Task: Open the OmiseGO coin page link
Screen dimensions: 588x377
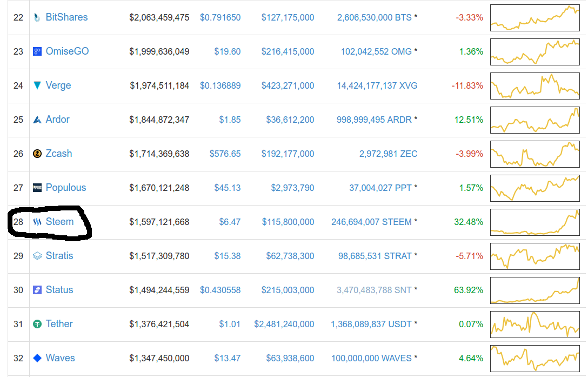Action: [67, 51]
